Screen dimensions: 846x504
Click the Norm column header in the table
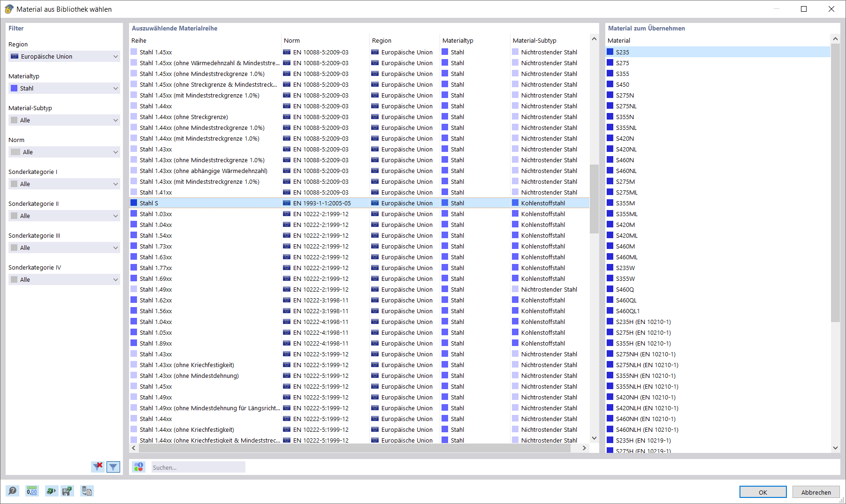point(325,41)
